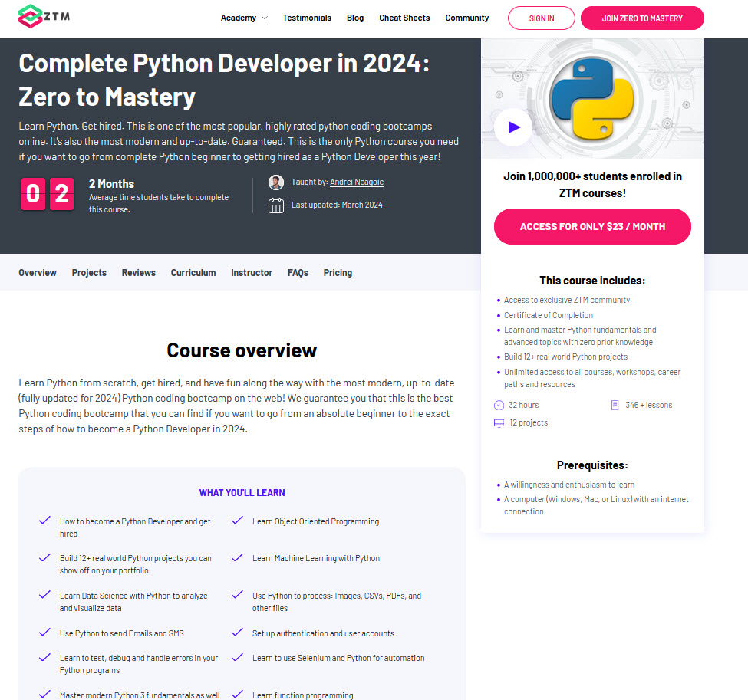Click the '0' countdown digit tile
The height and width of the screenshot is (700, 748).
33,194
